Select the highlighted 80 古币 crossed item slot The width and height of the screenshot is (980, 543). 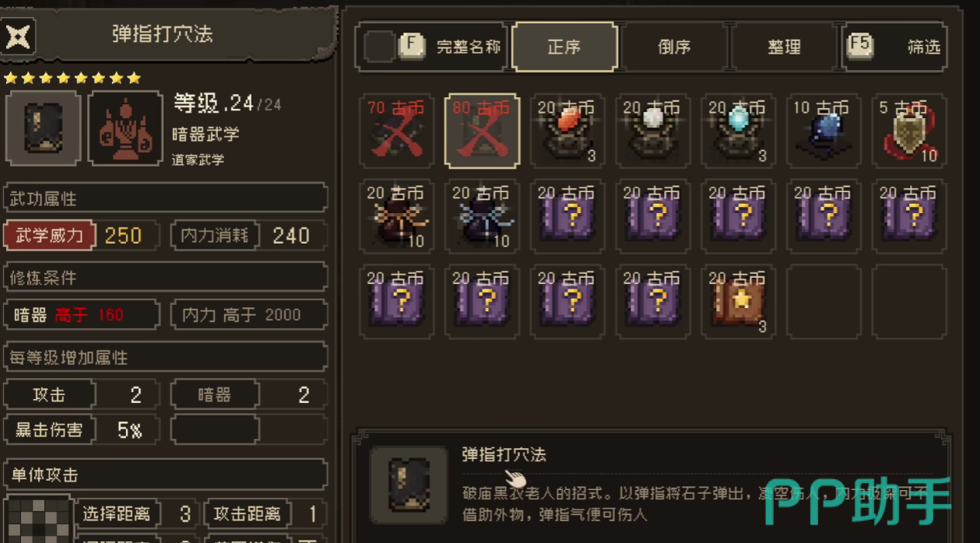[x=481, y=131]
